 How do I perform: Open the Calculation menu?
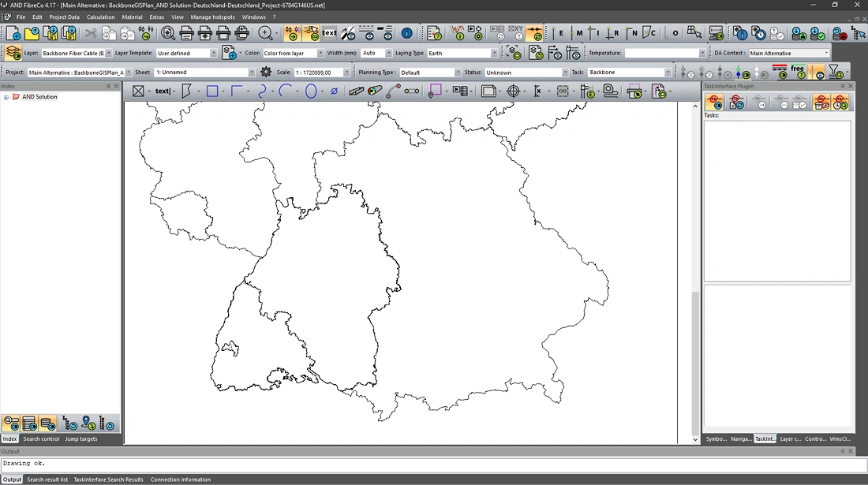click(101, 17)
